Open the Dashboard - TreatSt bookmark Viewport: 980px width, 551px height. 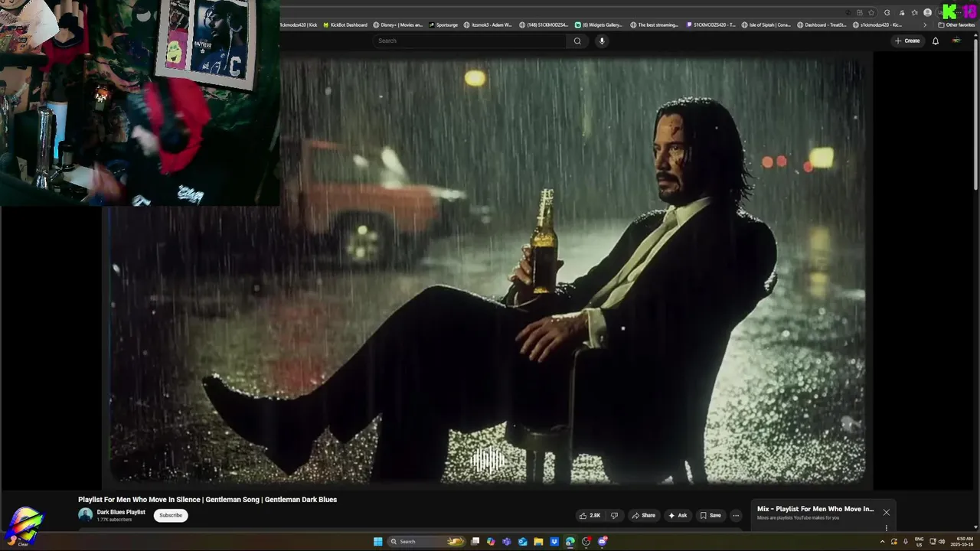822,24
